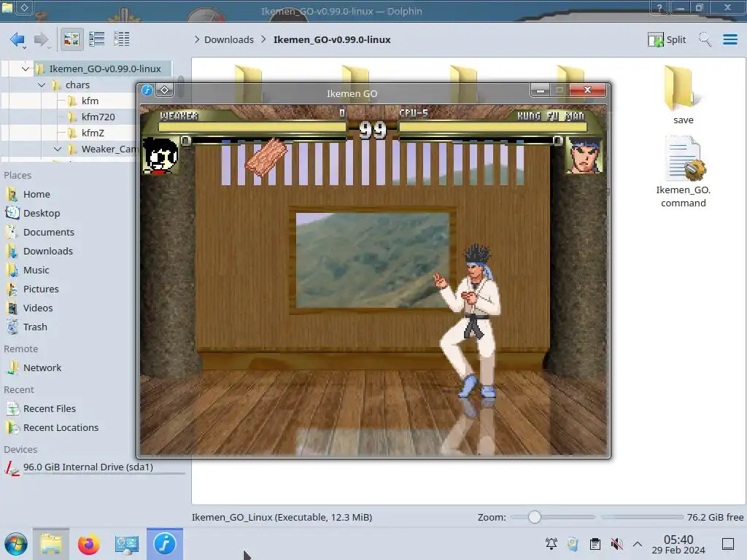Click the status text Ikemen_GO_Linux executable
This screenshot has width=747, height=560.
282,517
